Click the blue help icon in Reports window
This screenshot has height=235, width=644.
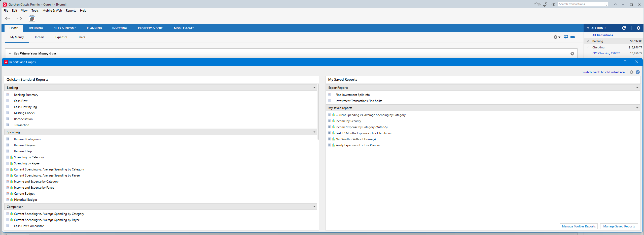(x=638, y=72)
